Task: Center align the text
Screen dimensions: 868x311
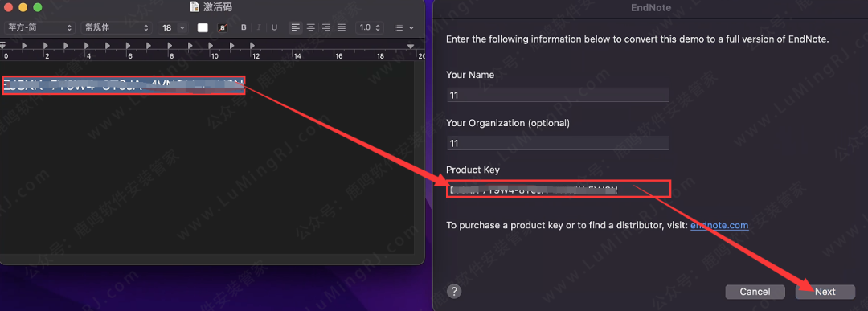Action: [x=311, y=27]
